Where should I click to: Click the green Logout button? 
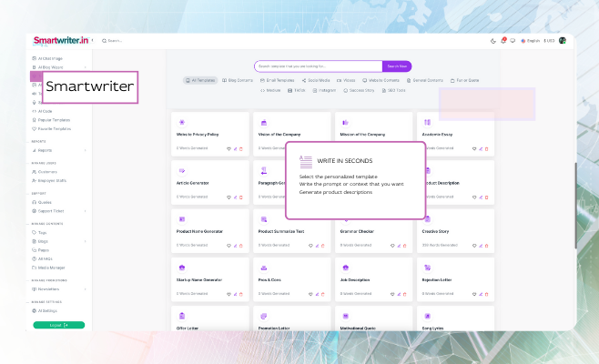pyautogui.click(x=59, y=325)
